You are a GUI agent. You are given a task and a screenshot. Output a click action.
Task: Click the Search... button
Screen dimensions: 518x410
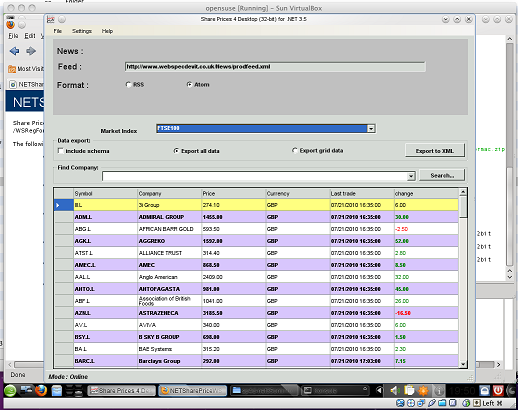[442, 175]
